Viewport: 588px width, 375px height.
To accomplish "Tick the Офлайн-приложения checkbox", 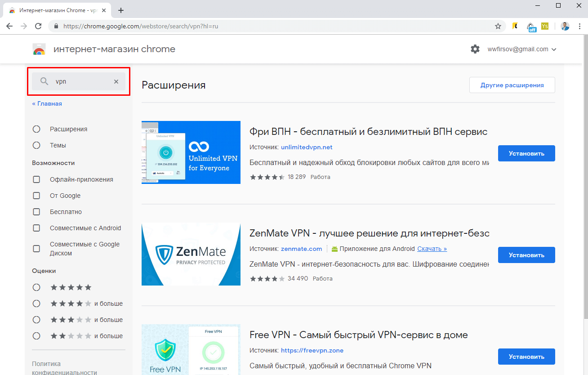I will (x=37, y=179).
